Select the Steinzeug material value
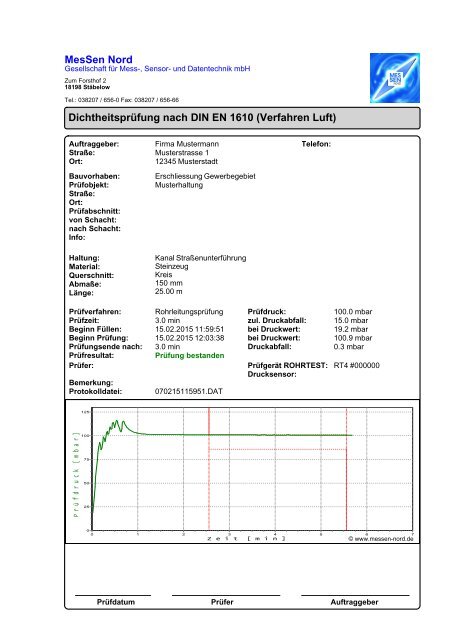 (172, 267)
